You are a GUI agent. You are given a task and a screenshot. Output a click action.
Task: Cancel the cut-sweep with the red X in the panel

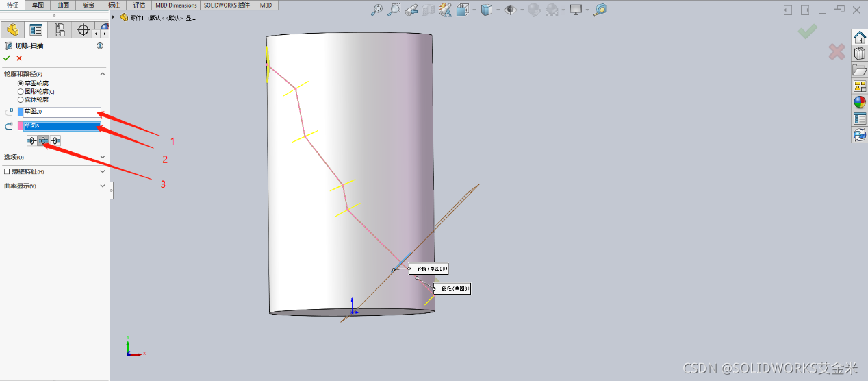tap(19, 58)
